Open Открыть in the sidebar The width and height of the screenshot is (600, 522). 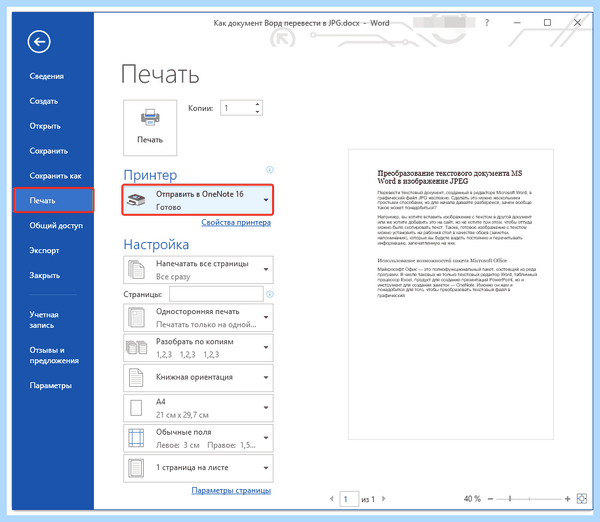[45, 126]
